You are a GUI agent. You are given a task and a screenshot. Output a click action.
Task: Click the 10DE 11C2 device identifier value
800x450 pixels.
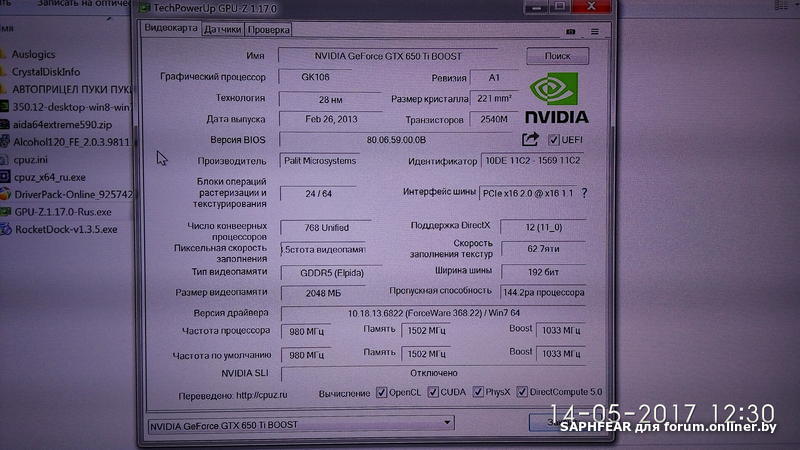click(x=532, y=161)
